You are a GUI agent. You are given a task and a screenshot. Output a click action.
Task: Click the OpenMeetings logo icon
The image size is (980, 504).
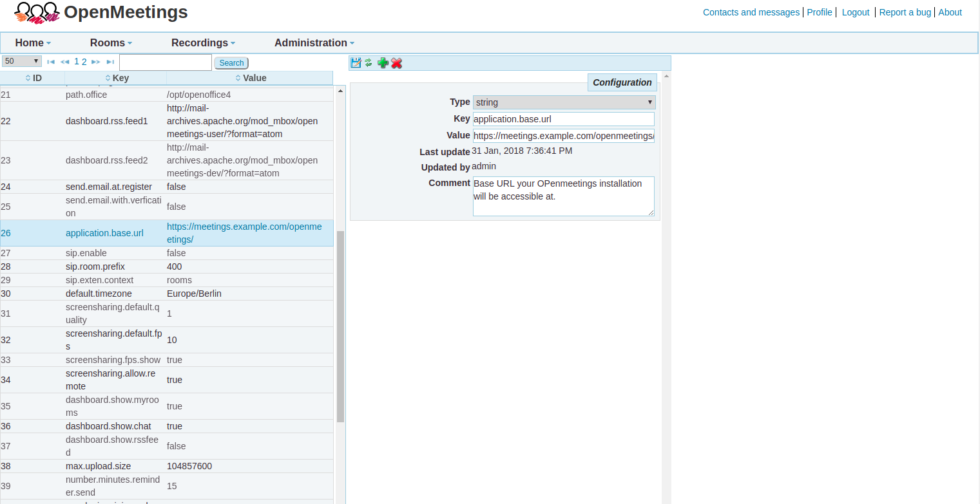37,12
